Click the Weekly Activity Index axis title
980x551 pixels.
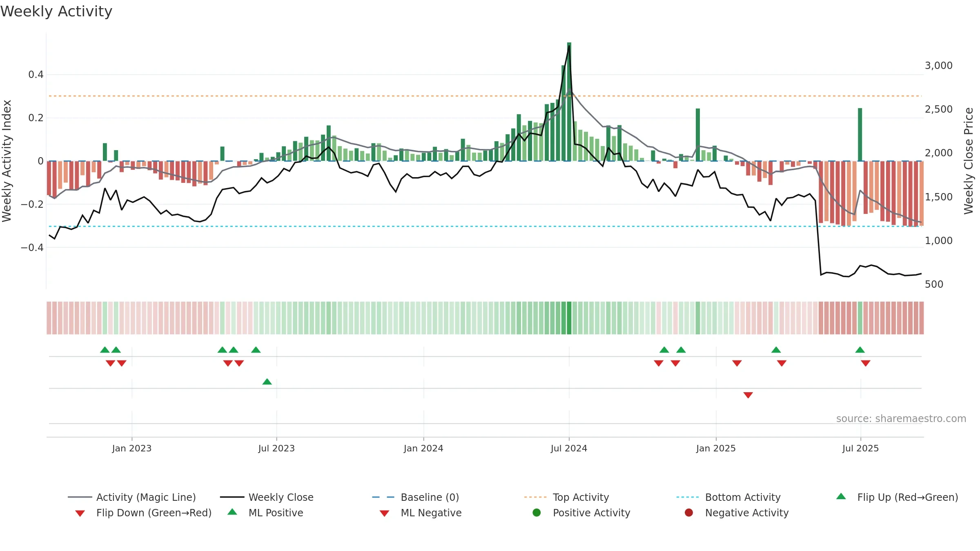[7, 161]
